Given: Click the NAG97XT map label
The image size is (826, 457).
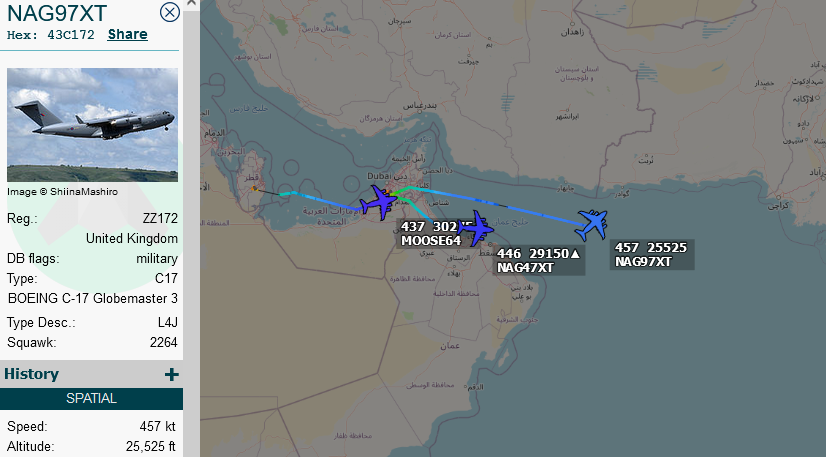Looking at the screenshot, I should 652,255.
